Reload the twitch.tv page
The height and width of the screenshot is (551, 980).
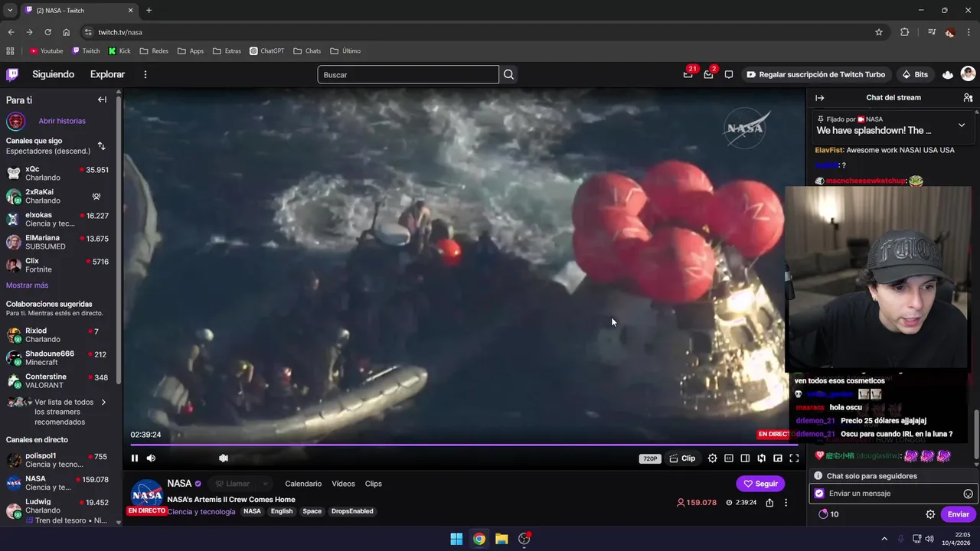[47, 32]
